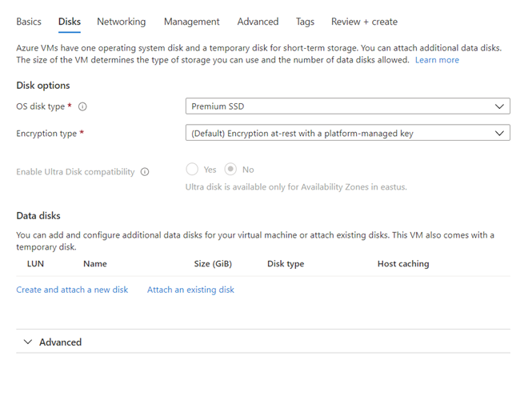
Task: Expand the Advanced section chevron
Action: [28, 342]
